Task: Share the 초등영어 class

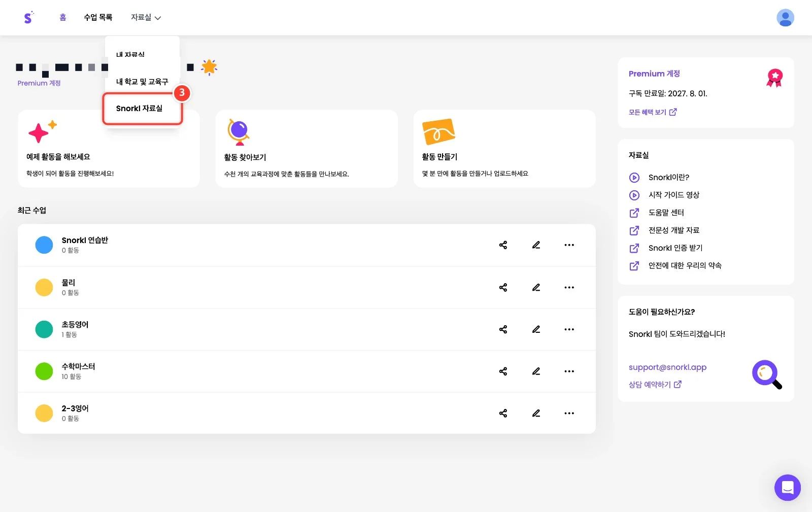Action: (x=503, y=329)
